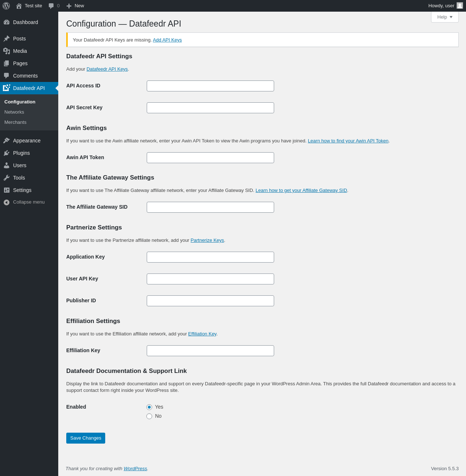466x476 pixels.
Task: Open the New content dropdown
Action: coord(75,6)
